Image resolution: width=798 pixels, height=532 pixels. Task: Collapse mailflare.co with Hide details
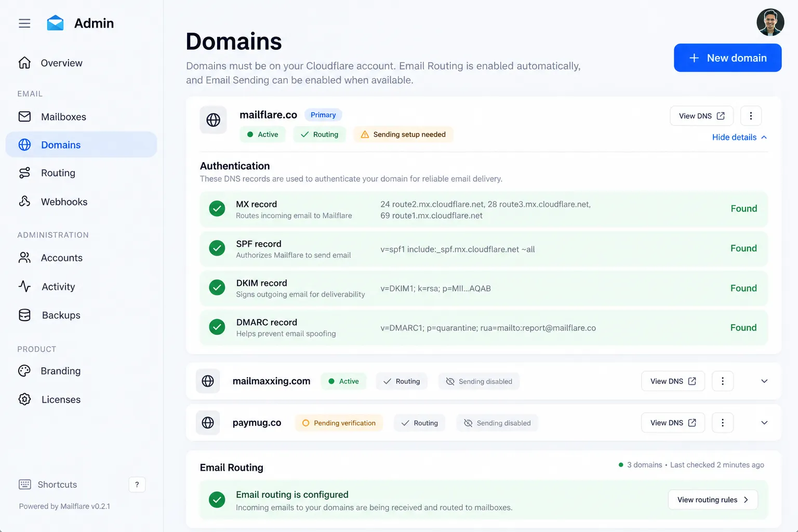[739, 137]
